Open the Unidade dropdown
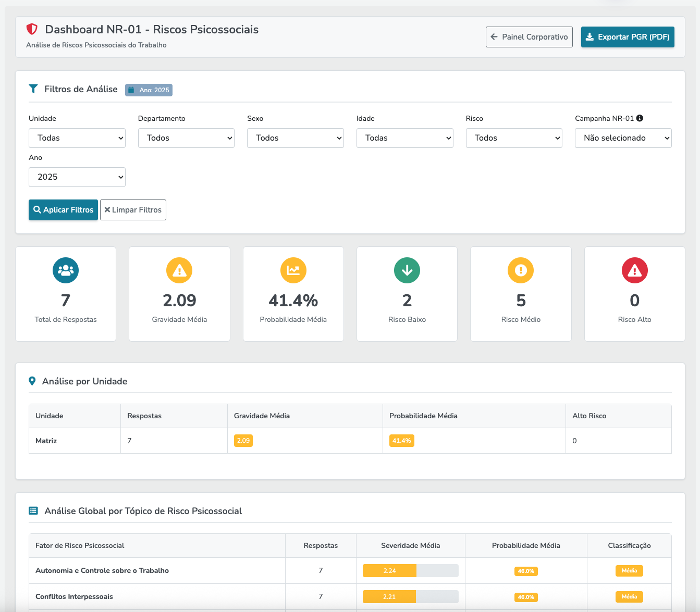Viewport: 700px width, 612px height. pyautogui.click(x=77, y=138)
